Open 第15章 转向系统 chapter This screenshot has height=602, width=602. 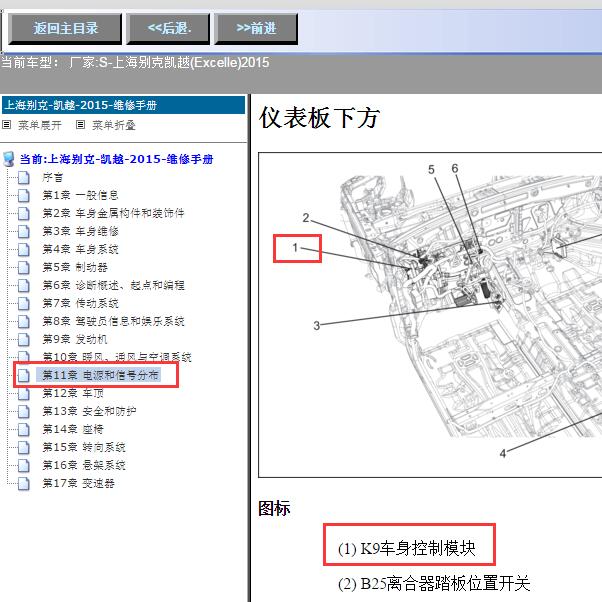coord(83,447)
